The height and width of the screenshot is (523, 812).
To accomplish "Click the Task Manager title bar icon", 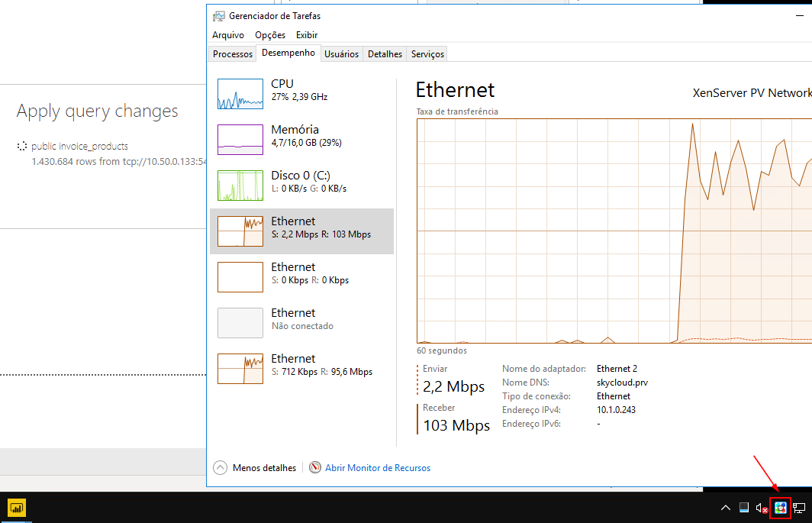I will pyautogui.click(x=219, y=15).
